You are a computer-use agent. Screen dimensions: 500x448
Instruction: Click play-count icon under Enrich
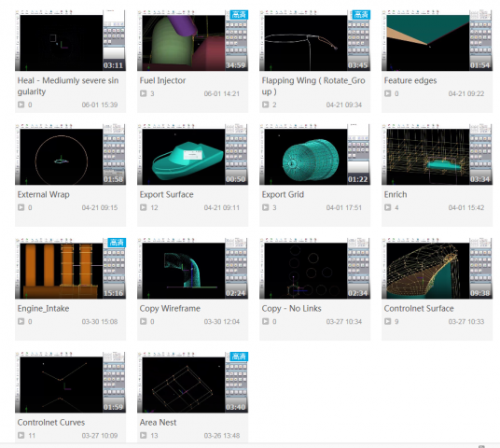387,207
